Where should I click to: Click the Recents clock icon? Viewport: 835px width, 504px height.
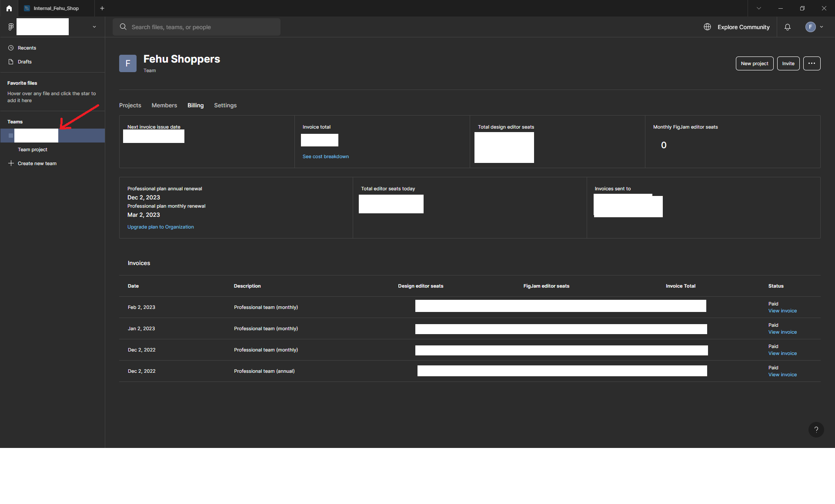(11, 48)
